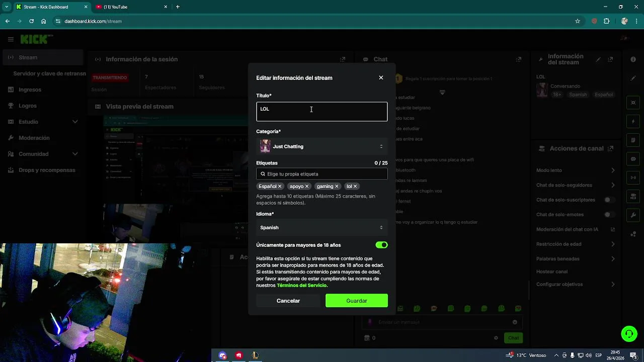Open Discord from the taskbar
The image size is (644, 362).
coord(222,355)
